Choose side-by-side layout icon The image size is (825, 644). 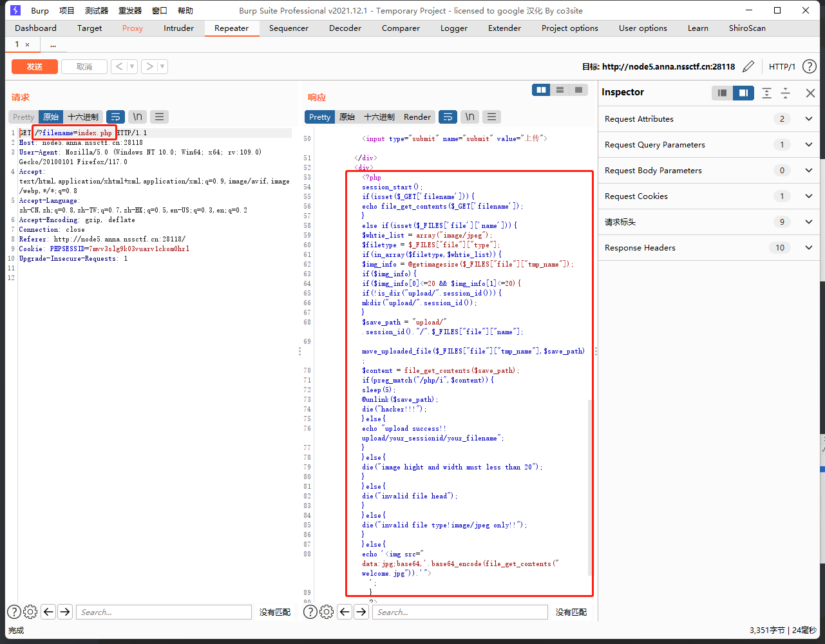(542, 90)
